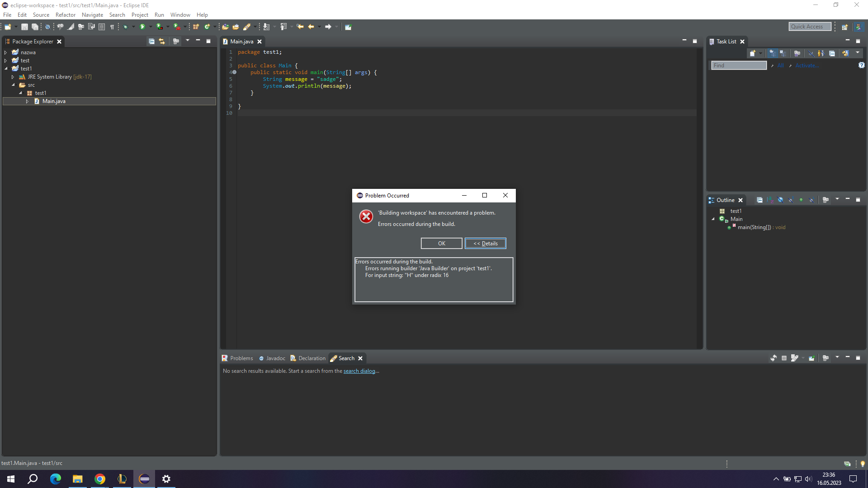Open the Refactor menu
Screen dimensions: 868x488
65,14
